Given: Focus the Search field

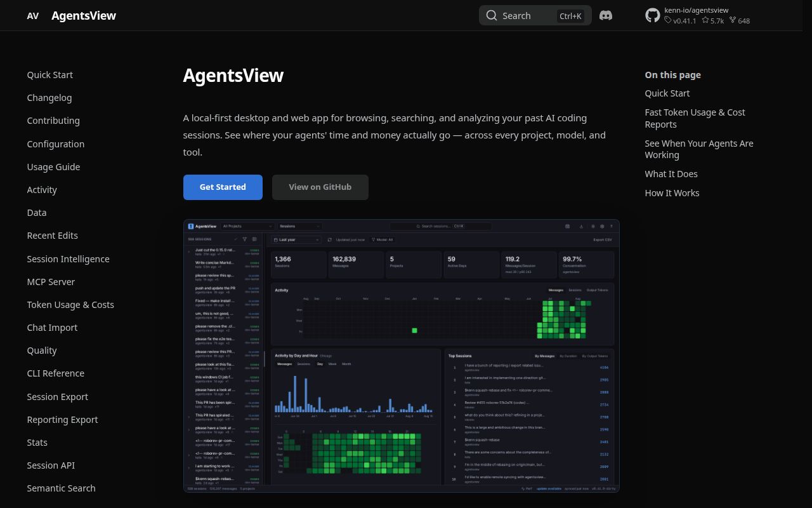Looking at the screenshot, I should click(535, 15).
